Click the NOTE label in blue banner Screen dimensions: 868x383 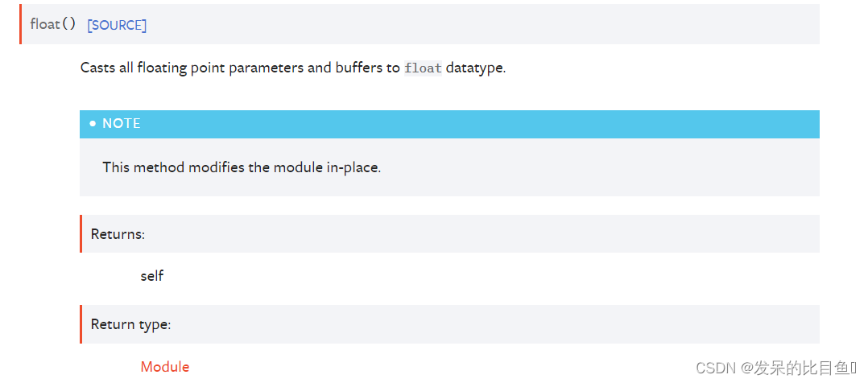pyautogui.click(x=122, y=123)
